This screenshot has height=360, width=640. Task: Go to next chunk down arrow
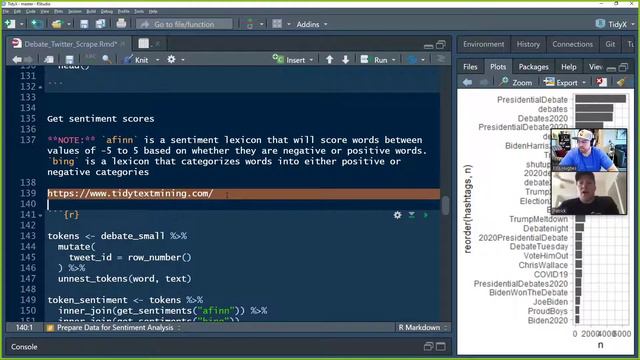345,60
